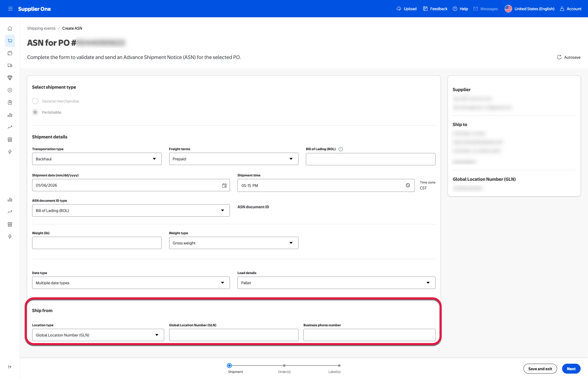This screenshot has height=381, width=588.
Task: Select the Perishable radio button
Action: (35, 112)
